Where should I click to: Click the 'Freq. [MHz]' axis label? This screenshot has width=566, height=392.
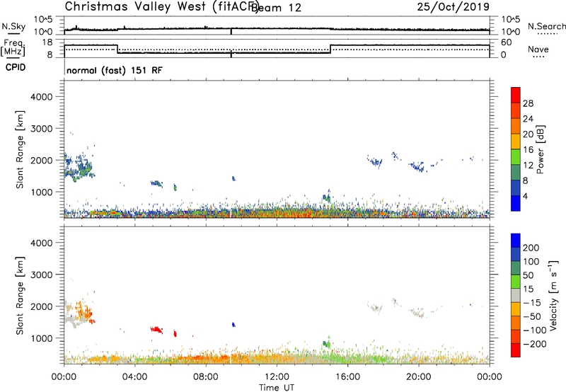13,47
